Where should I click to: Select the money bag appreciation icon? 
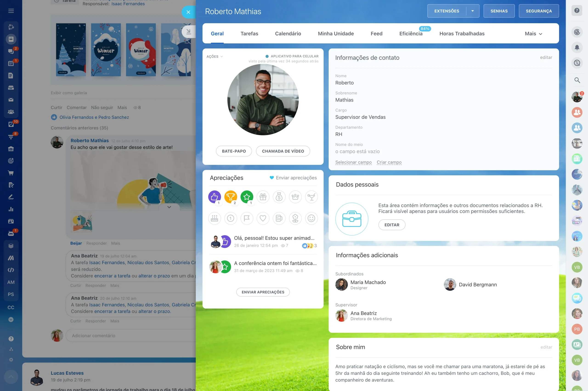click(279, 197)
